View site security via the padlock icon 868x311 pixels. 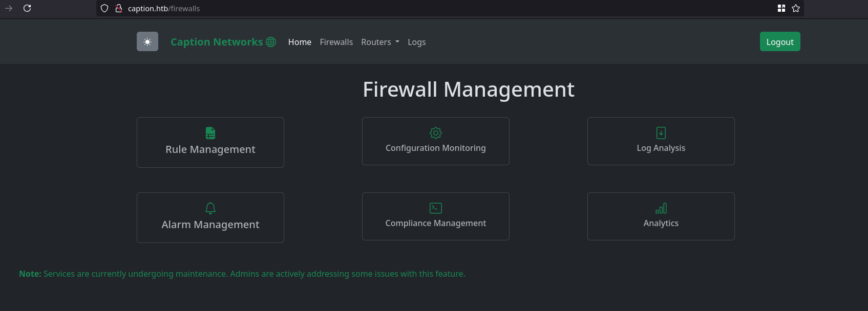click(x=119, y=8)
